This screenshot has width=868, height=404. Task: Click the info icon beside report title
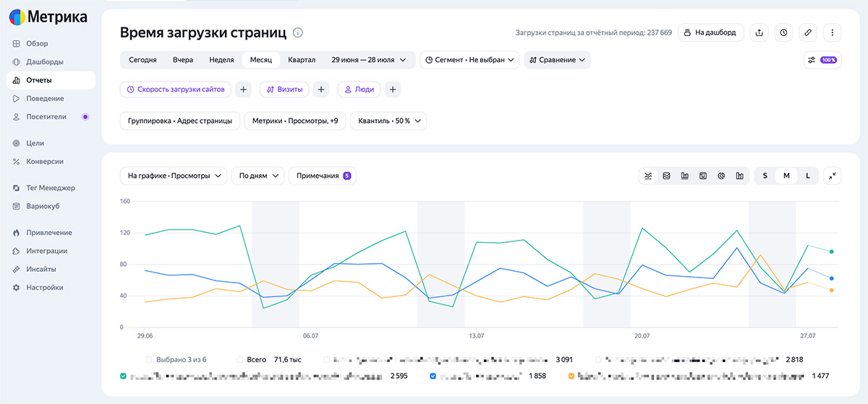click(298, 33)
